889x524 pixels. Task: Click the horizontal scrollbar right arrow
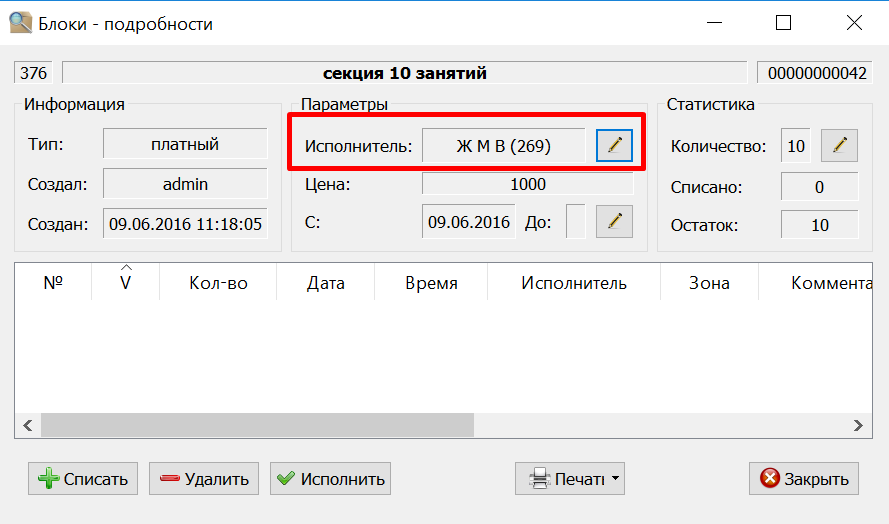858,425
